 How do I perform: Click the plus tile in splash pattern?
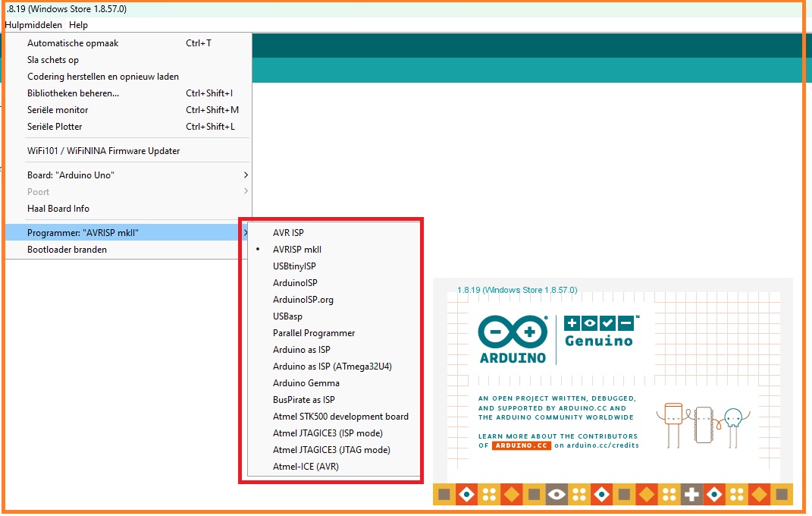point(691,495)
